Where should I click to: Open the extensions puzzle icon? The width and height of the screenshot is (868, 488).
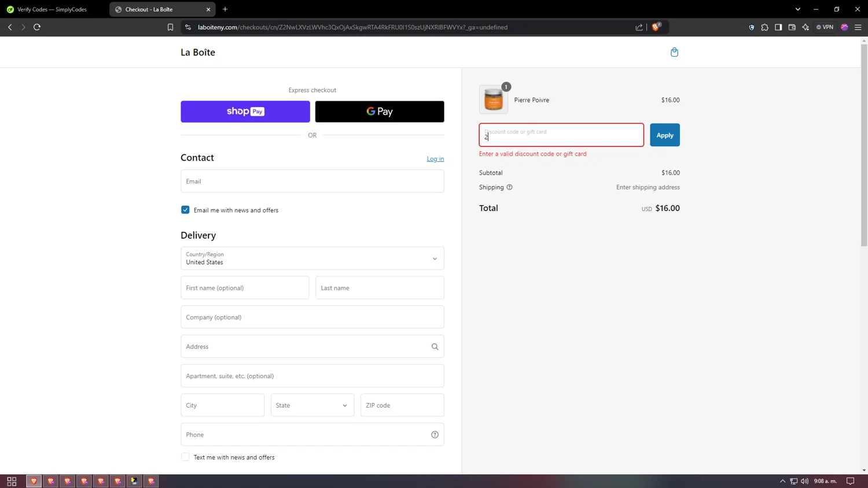(765, 27)
